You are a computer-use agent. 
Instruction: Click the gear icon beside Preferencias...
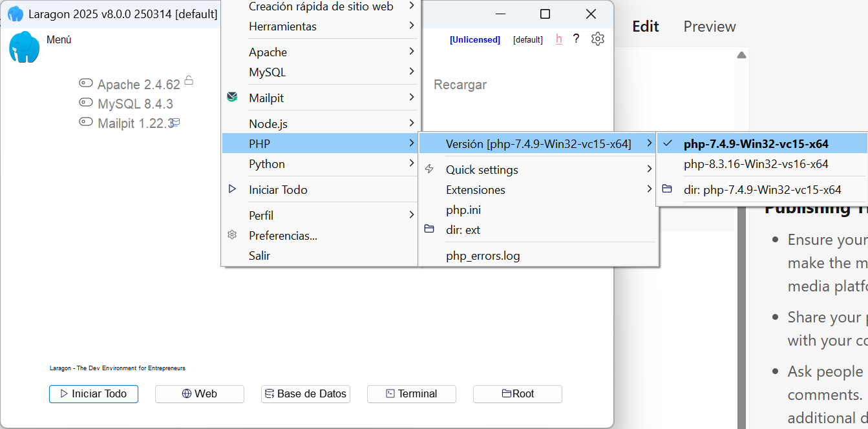(x=233, y=235)
